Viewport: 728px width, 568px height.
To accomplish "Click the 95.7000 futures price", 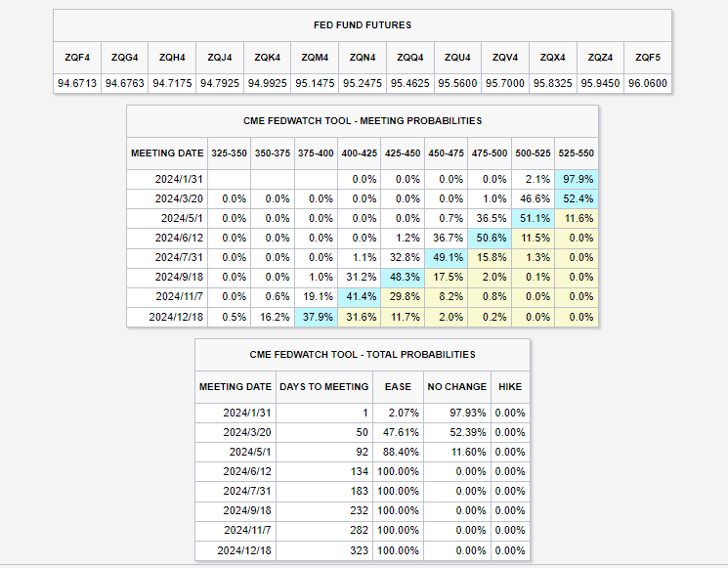I will tap(505, 84).
